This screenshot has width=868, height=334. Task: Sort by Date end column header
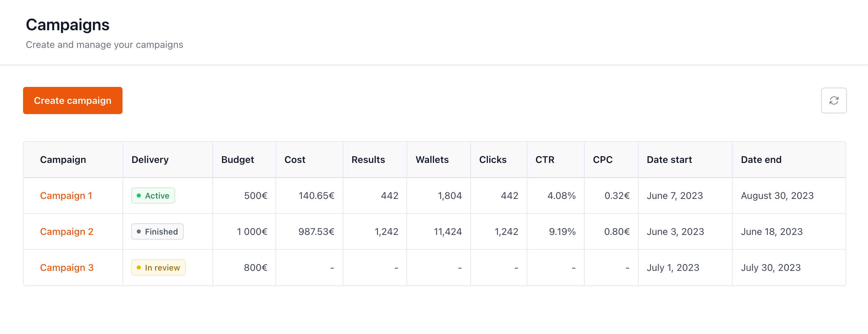[x=761, y=160]
